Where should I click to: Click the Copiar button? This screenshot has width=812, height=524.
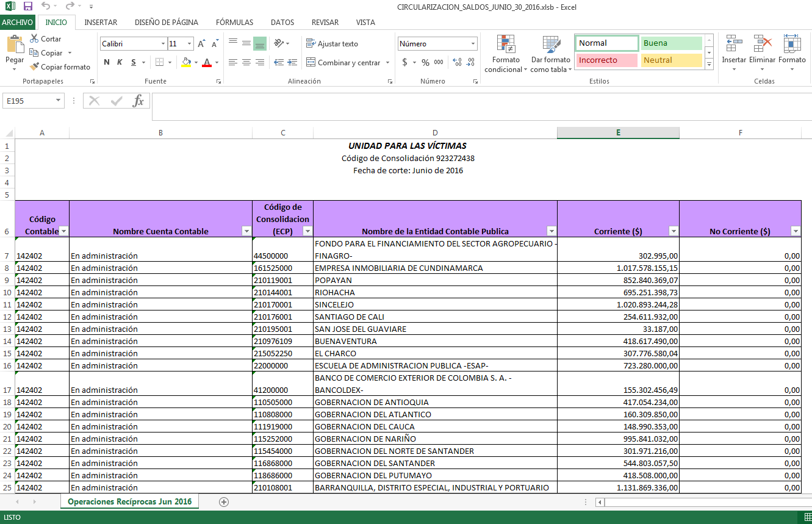(46, 53)
